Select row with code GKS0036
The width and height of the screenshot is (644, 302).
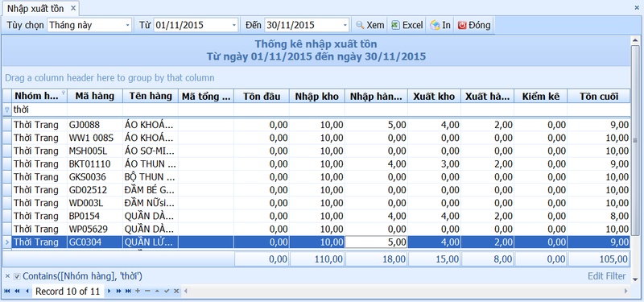click(316, 176)
